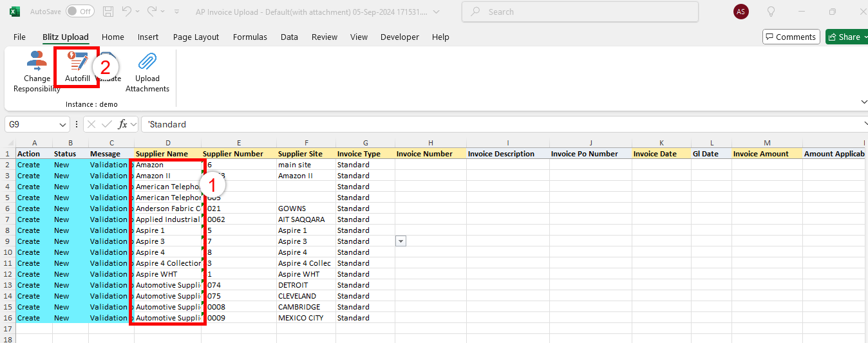Click the Invoice Po Number header cell

click(590, 154)
